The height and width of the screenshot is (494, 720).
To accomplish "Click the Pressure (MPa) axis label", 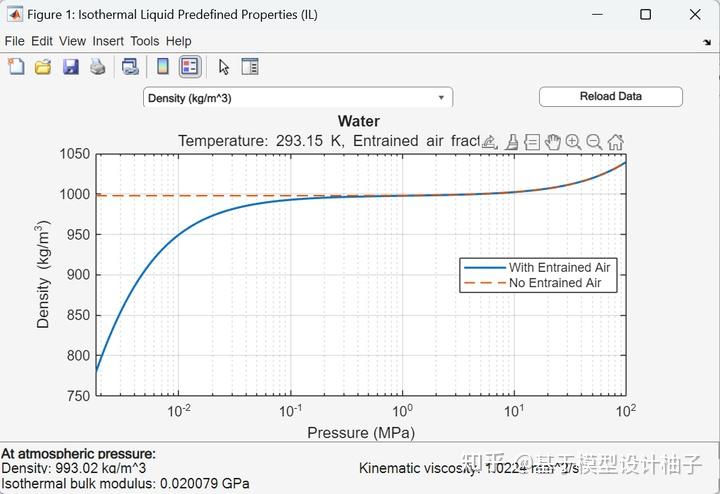I will [x=361, y=432].
